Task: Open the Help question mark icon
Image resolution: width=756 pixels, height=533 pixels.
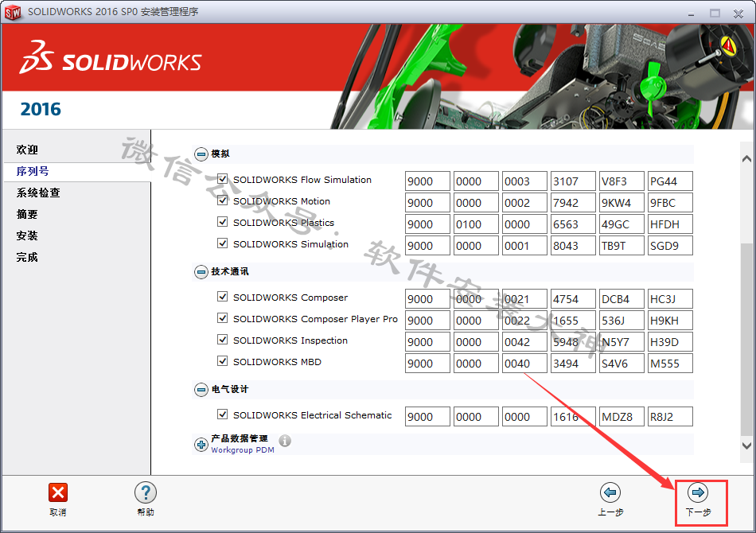Action: pos(145,492)
